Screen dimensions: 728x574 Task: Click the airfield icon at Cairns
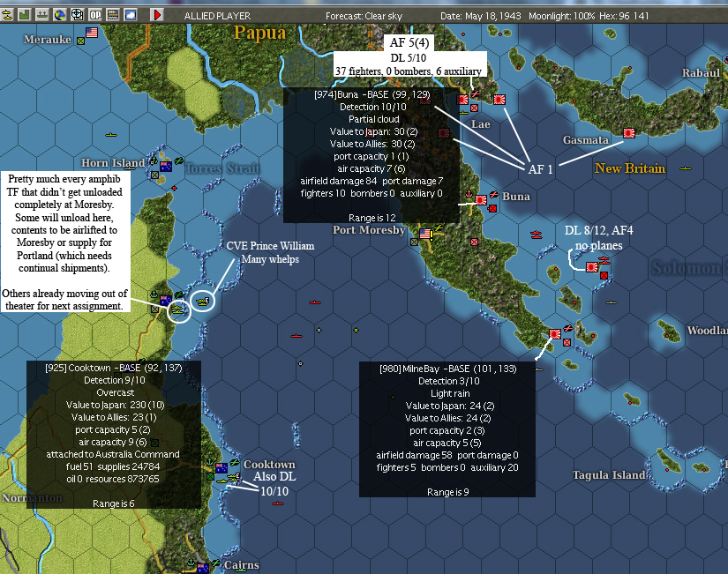point(215,563)
